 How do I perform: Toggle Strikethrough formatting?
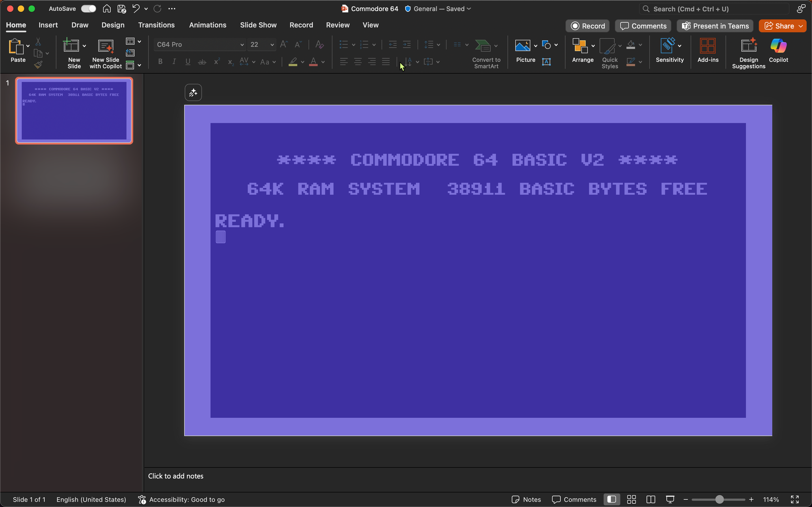(202, 62)
